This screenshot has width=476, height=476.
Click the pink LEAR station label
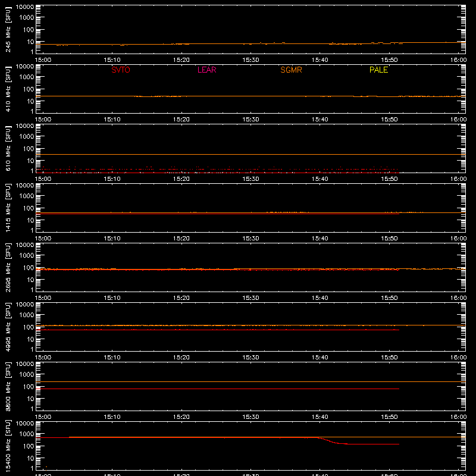pyautogui.click(x=206, y=70)
